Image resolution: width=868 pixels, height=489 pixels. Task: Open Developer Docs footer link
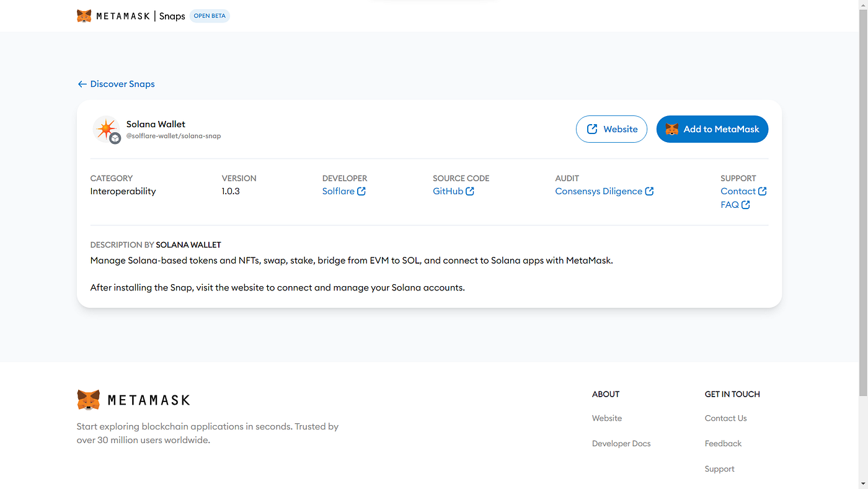click(x=621, y=444)
